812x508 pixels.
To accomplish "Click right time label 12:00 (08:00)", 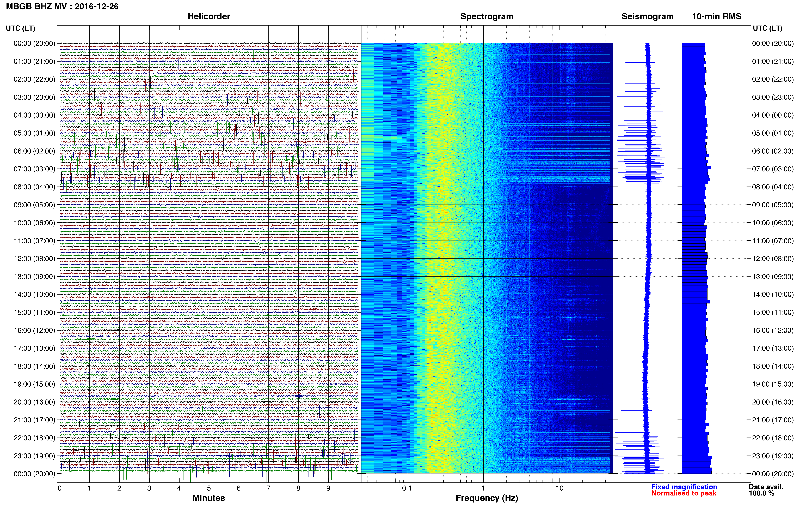I will (x=773, y=259).
